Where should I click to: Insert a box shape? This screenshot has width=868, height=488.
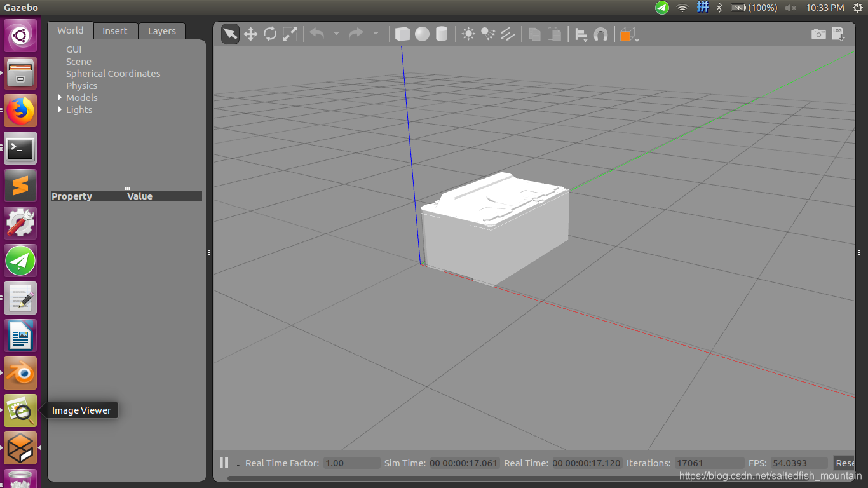[x=402, y=34]
